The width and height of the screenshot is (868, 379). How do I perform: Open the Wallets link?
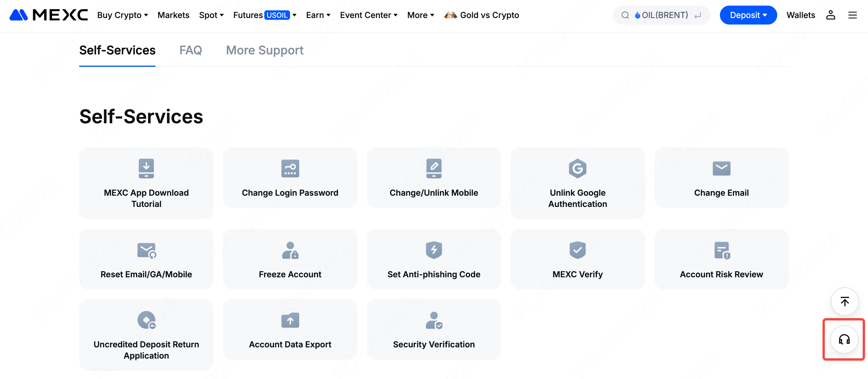(x=801, y=15)
